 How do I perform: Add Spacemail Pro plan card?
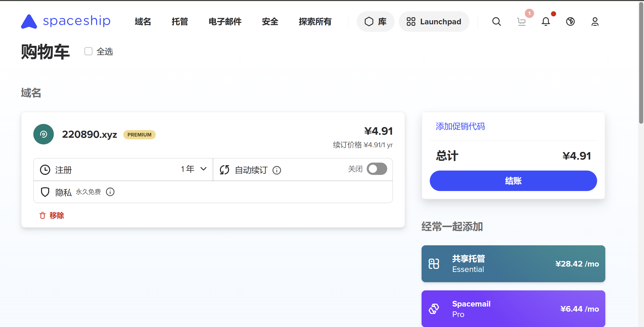coord(513,309)
